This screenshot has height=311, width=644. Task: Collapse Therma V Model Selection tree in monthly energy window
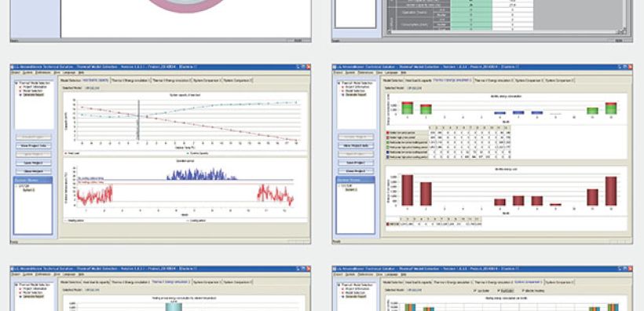338,83
